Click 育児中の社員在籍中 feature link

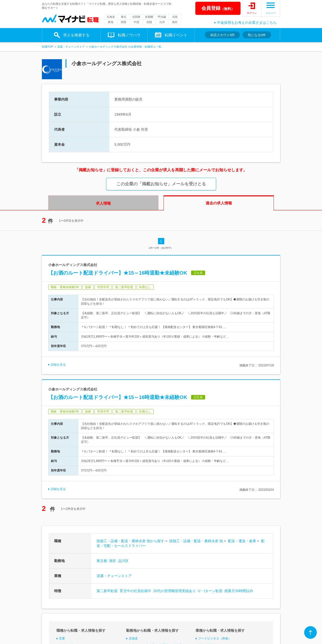(x=135, y=591)
